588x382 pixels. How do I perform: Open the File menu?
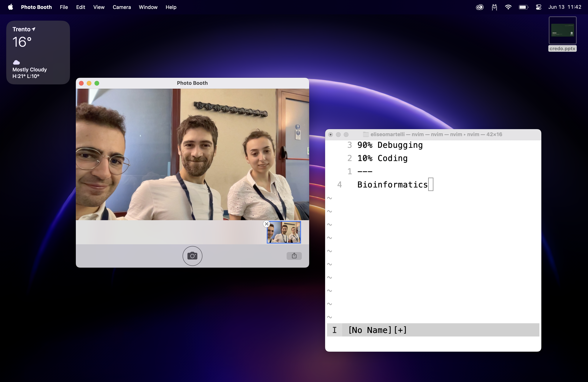64,7
